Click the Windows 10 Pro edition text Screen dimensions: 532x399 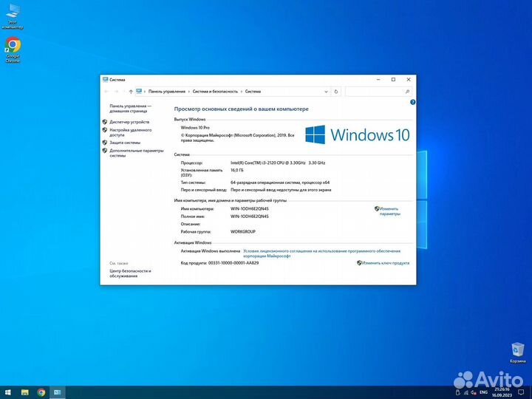[x=195, y=128]
